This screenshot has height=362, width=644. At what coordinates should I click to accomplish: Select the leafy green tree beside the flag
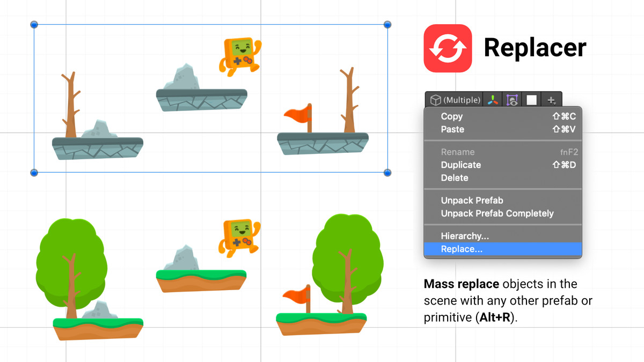pos(348,264)
